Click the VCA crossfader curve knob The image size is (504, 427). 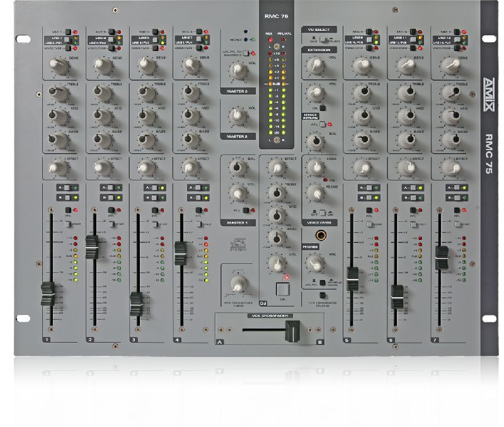[x=239, y=284]
